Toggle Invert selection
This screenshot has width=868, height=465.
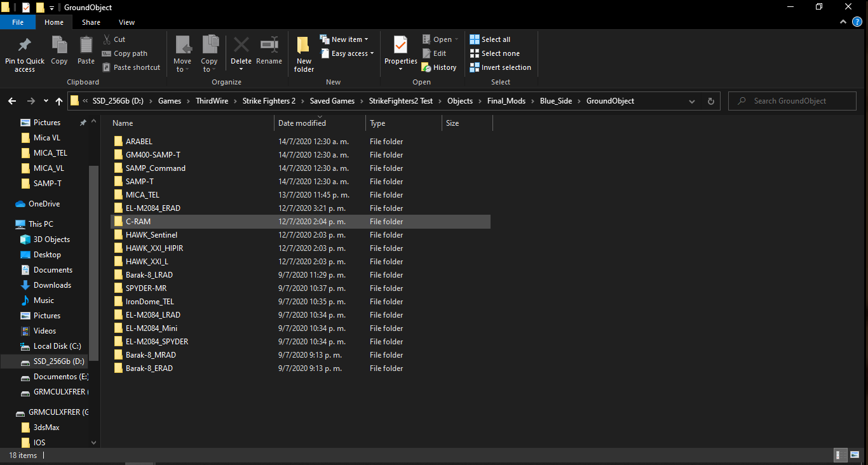[x=501, y=67]
